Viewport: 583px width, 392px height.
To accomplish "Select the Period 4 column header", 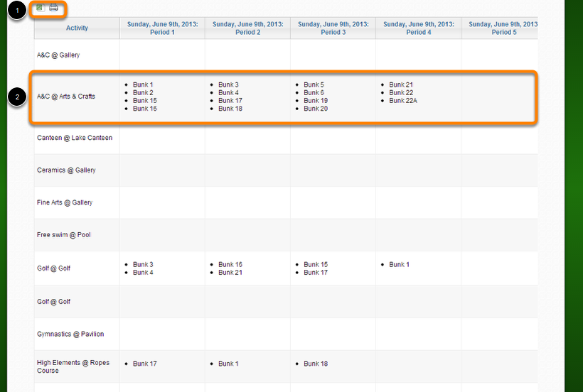I will click(x=418, y=28).
